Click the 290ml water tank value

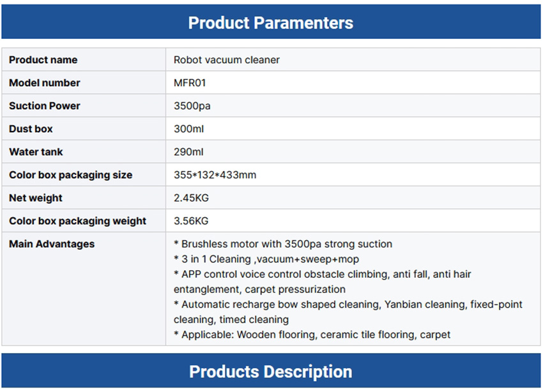point(188,152)
